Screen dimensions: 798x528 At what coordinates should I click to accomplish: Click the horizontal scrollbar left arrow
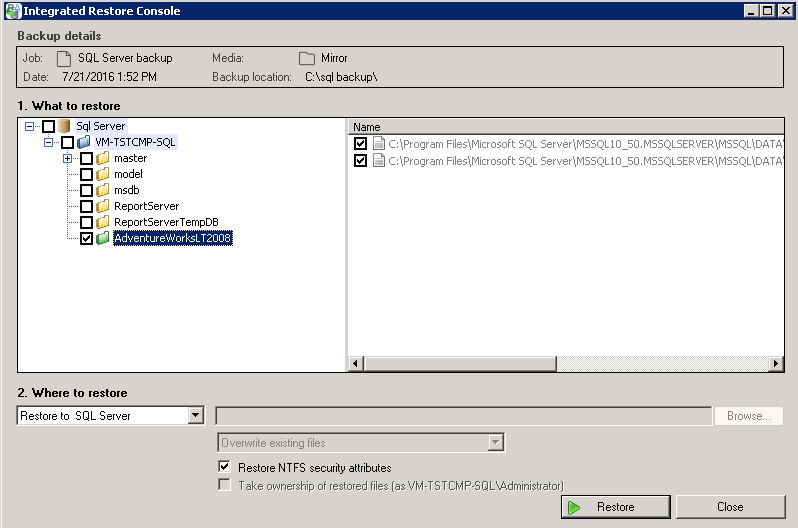click(x=356, y=364)
